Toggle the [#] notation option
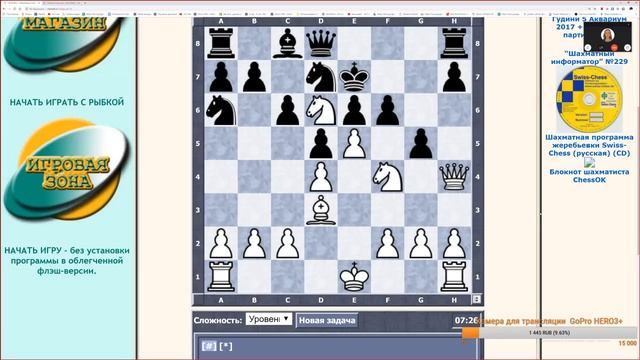 point(209,346)
